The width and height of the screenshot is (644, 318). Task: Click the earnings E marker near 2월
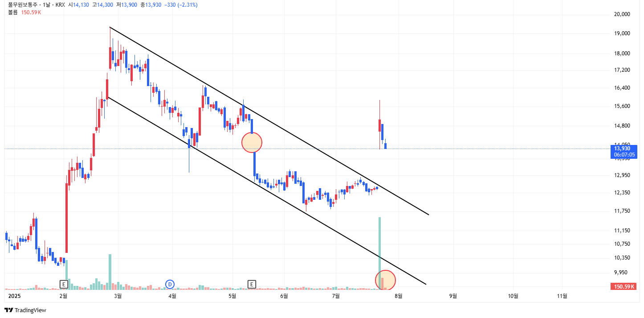[64, 284]
